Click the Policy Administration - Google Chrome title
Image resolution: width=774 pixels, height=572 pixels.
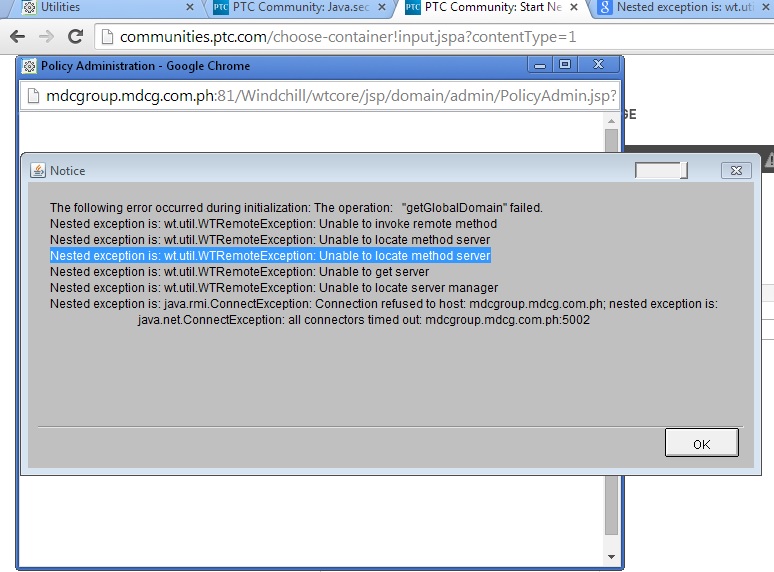[x=145, y=66]
